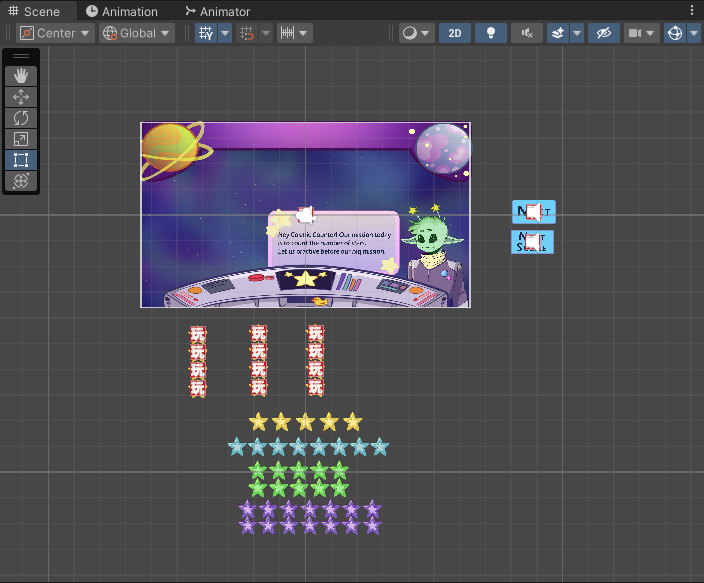Open the draw mode shading dropdown
Screen dimensions: 704x583
click(x=417, y=33)
